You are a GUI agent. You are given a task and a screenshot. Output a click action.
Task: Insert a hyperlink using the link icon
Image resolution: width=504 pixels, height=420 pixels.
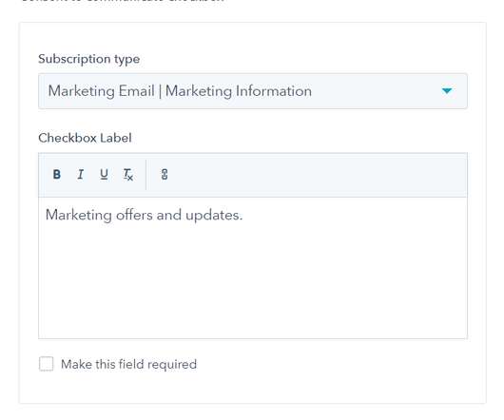click(x=165, y=174)
